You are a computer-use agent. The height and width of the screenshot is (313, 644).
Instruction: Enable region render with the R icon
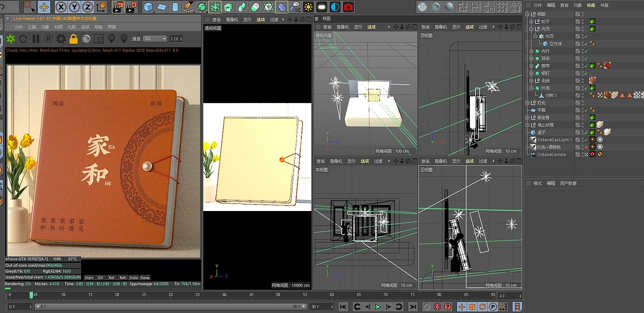point(49,39)
